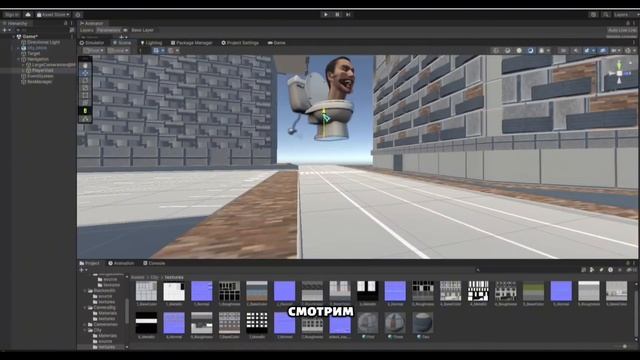640x360 pixels.
Task: Toggle the Auto Live Link button
Action: tap(622, 30)
